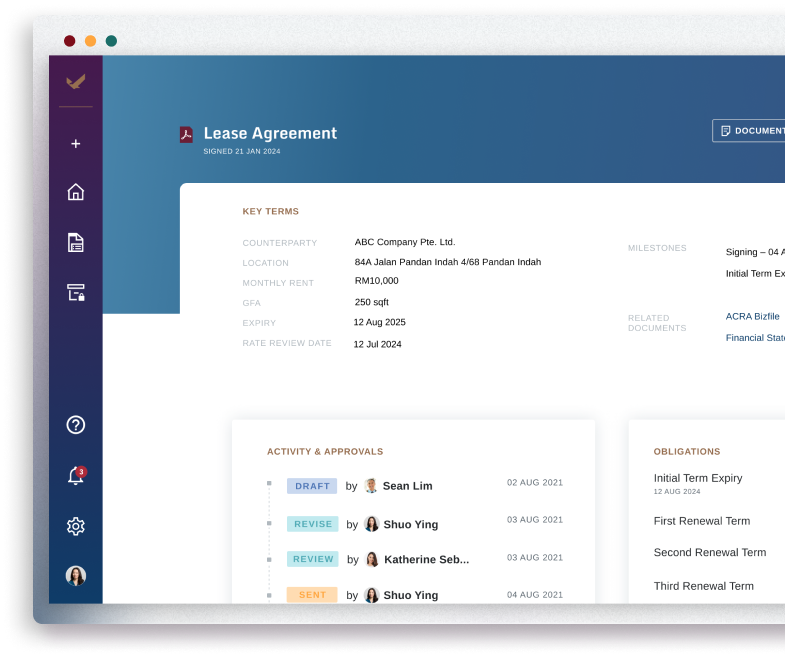The height and width of the screenshot is (657, 785).
Task: Click the DRAFT status badge
Action: coord(312,486)
